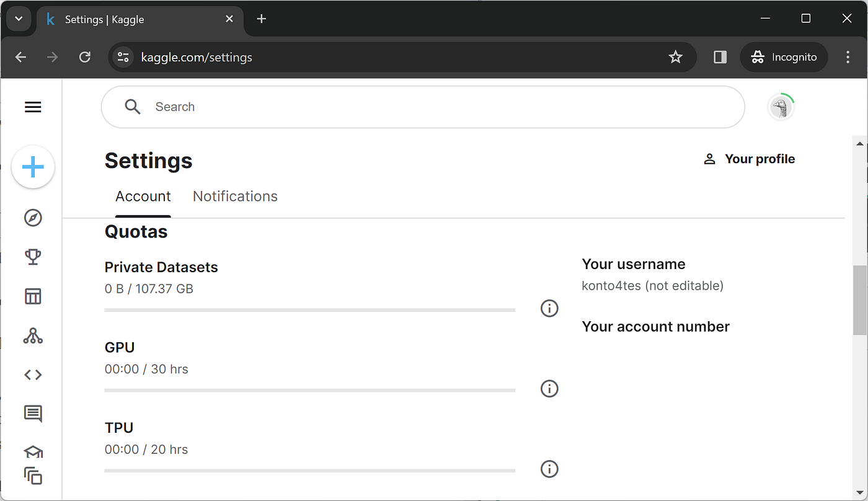868x501 pixels.
Task: Click the Quotas section heading
Action: coord(136,232)
